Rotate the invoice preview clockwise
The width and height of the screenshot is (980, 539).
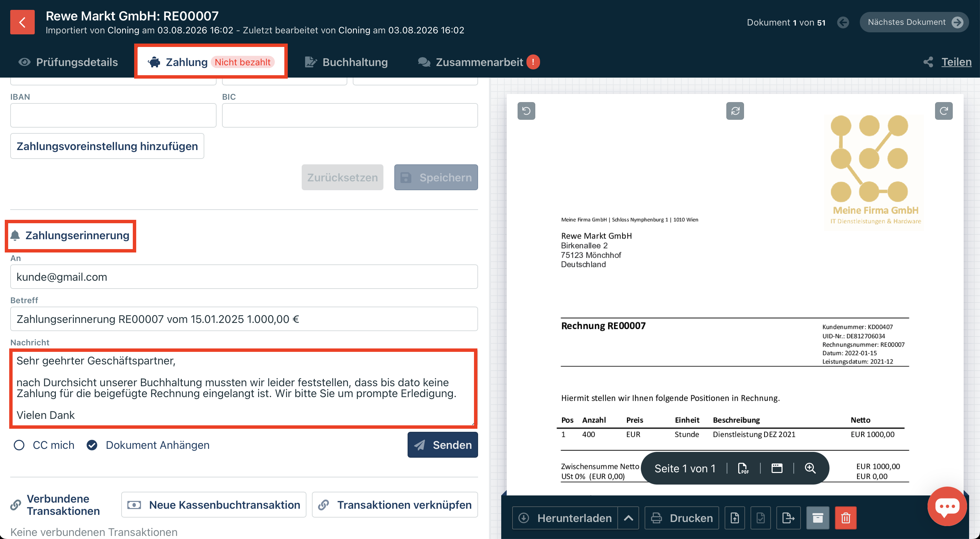pos(944,111)
